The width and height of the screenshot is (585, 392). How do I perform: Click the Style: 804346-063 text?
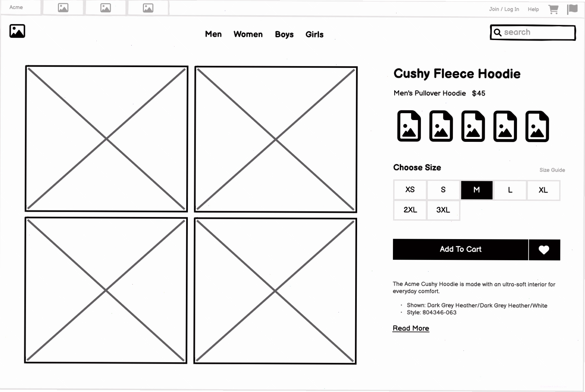[x=432, y=313]
